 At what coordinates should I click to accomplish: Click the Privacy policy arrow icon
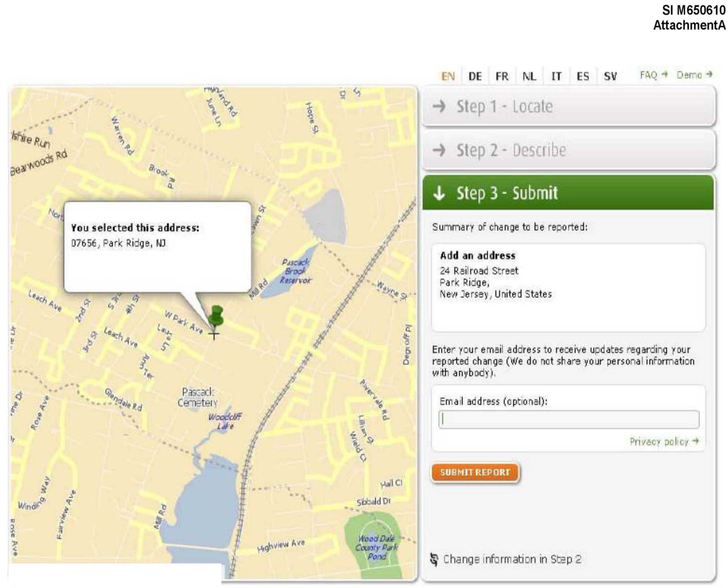tap(696, 441)
